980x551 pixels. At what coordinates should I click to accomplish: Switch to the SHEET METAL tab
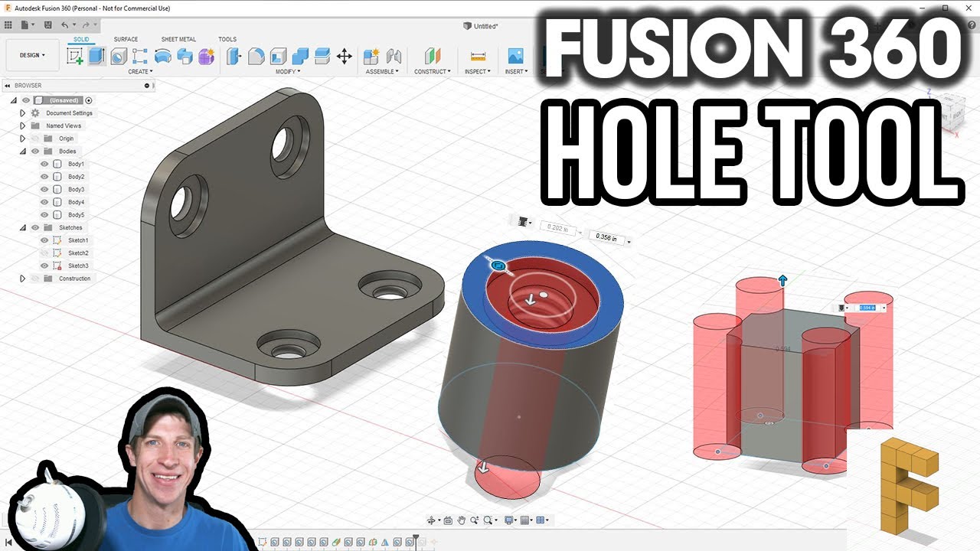(x=178, y=39)
